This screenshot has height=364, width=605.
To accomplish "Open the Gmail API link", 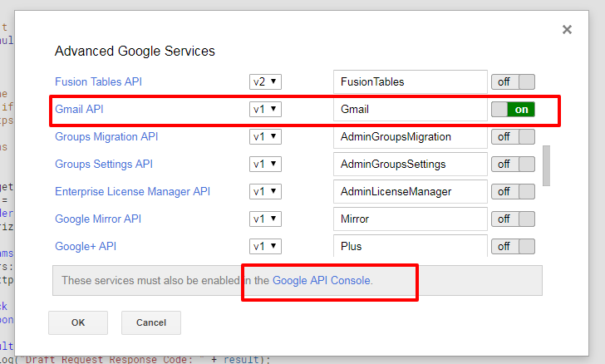I will click(x=79, y=109).
